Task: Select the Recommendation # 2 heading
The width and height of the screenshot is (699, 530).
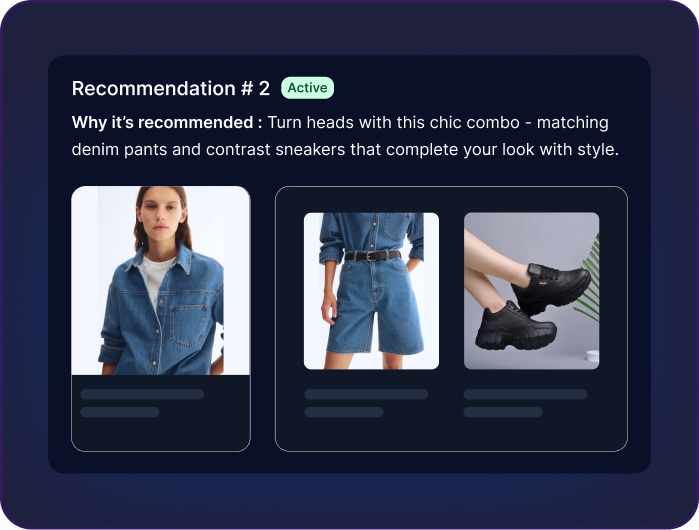Action: click(171, 88)
